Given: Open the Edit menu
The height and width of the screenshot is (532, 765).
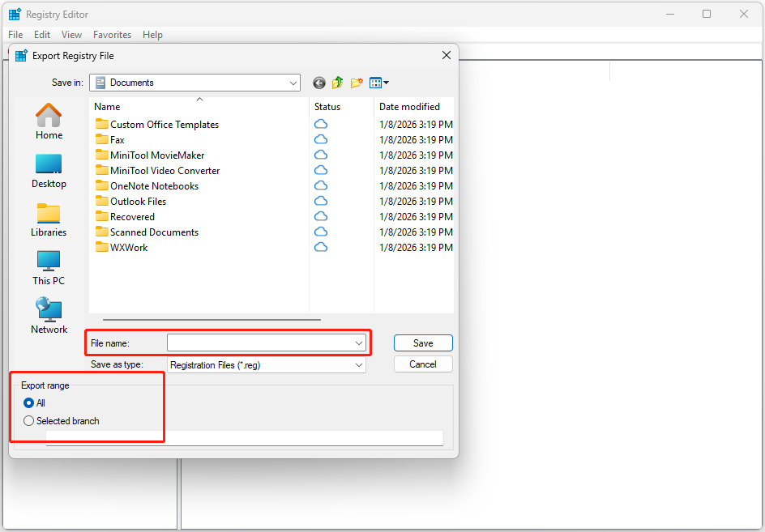Looking at the screenshot, I should (42, 35).
